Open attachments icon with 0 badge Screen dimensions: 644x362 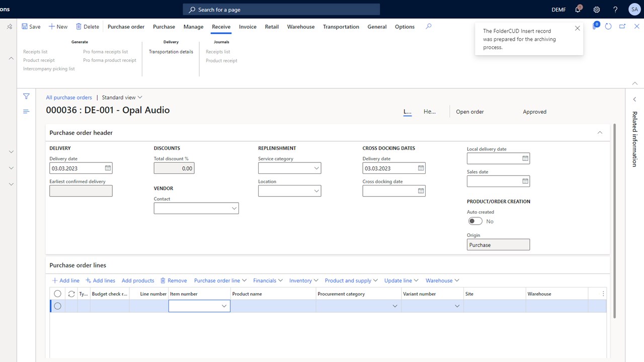click(x=595, y=26)
